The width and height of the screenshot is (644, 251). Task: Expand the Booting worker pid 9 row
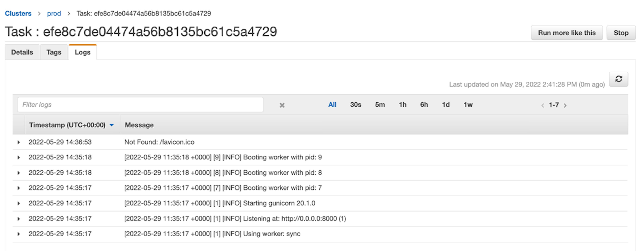pyautogui.click(x=18, y=157)
